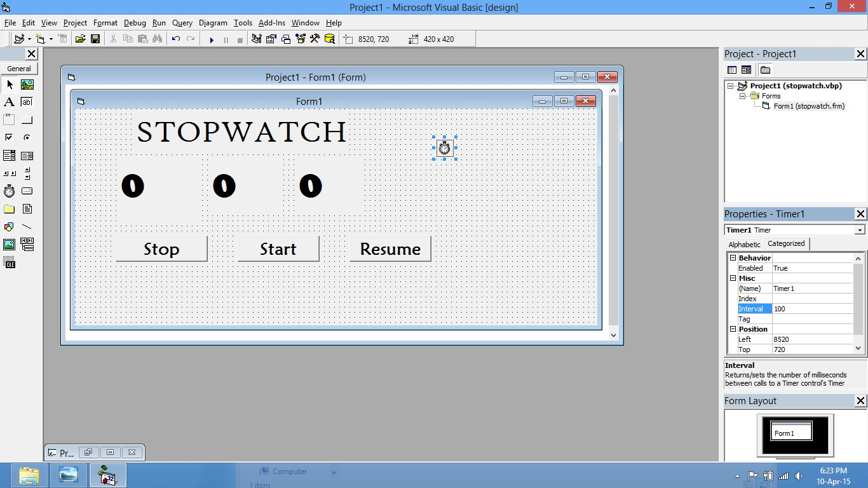Select the TextBox tool
This screenshot has height=488, width=868.
27,102
